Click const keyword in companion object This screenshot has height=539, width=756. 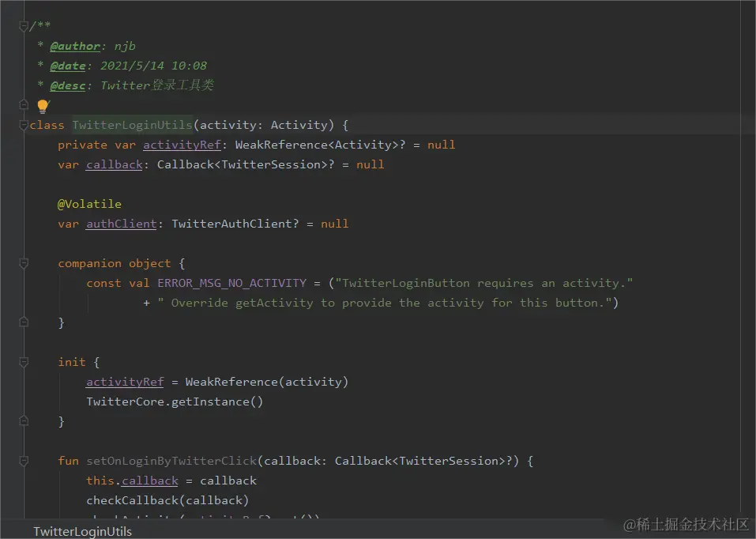coord(103,283)
